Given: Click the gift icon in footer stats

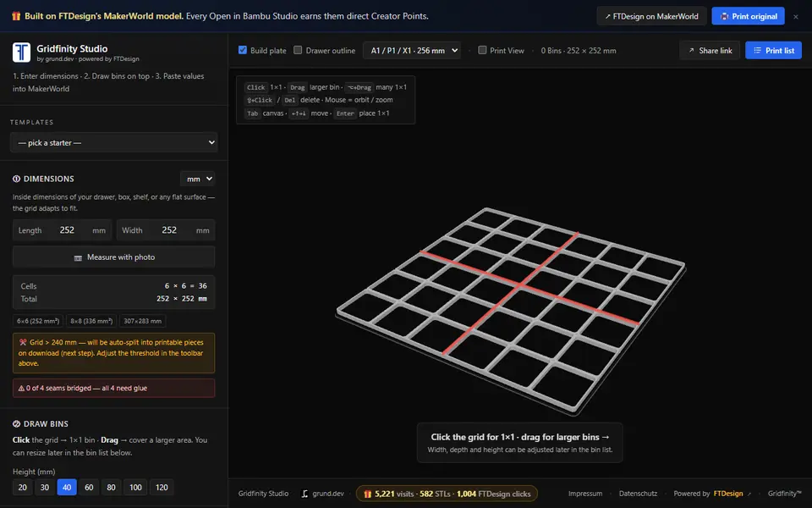Looking at the screenshot, I should tap(367, 494).
